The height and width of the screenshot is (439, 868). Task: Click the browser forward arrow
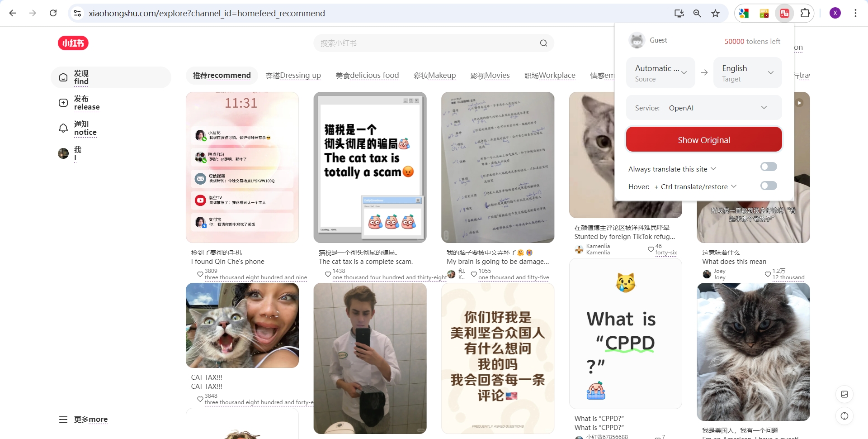33,13
